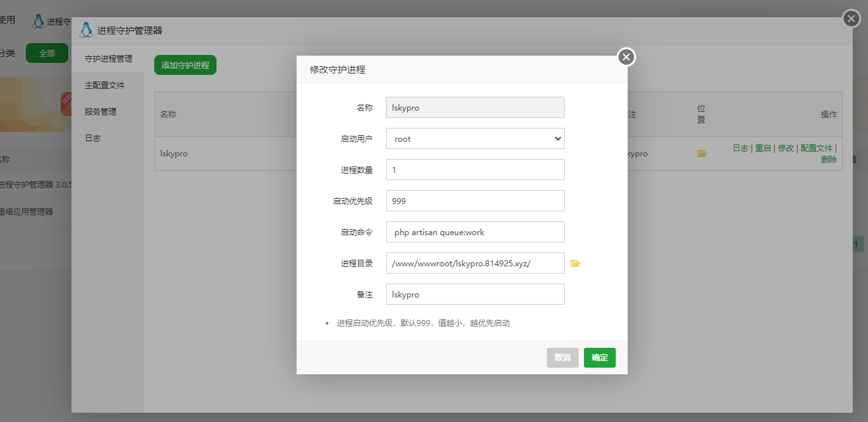Restart lskypro via the 重启 link
This screenshot has width=868, height=422.
[x=762, y=148]
